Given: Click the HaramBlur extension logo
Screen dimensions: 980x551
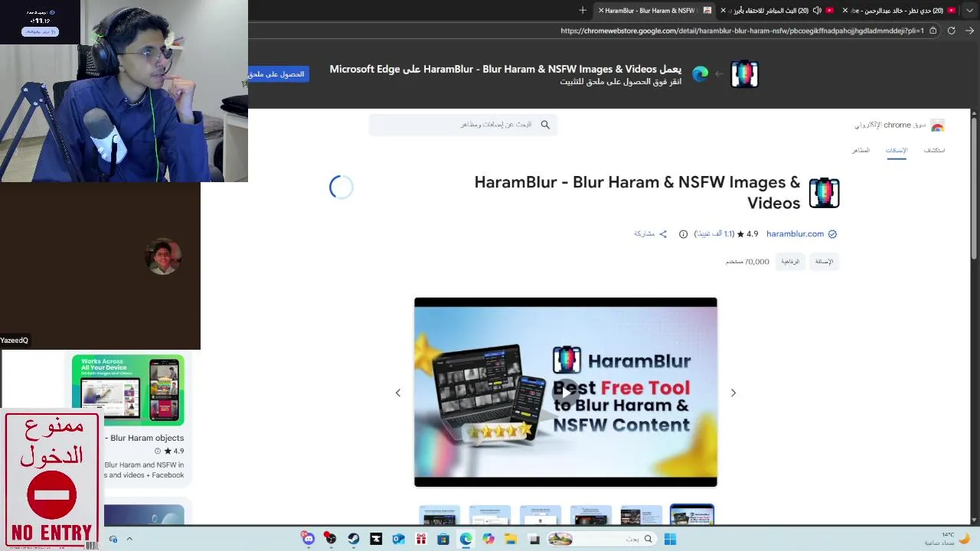Looking at the screenshot, I should [x=824, y=193].
